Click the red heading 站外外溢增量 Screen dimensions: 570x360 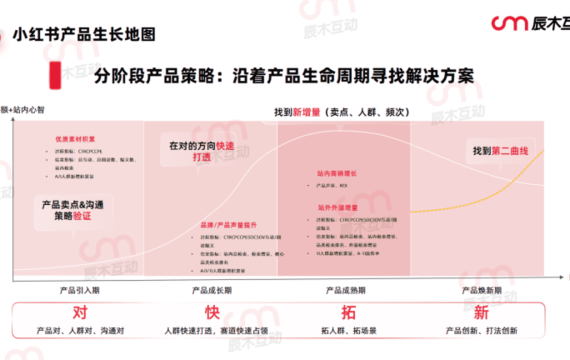click(338, 208)
